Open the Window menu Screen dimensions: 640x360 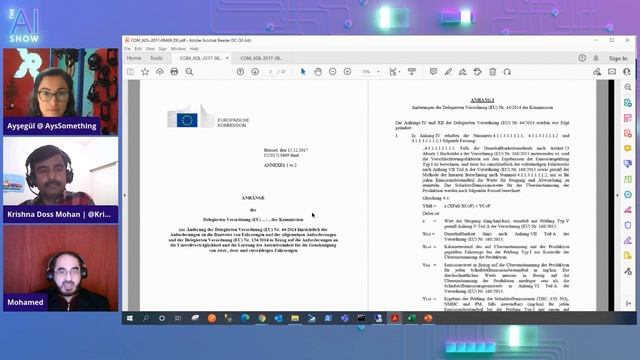tap(178, 49)
